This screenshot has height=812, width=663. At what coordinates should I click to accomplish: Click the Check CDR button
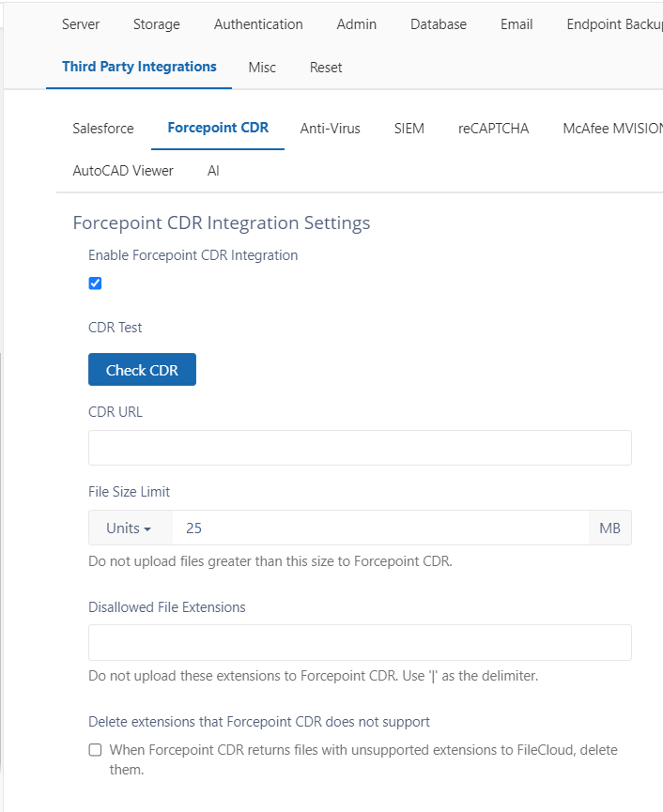pyautogui.click(x=142, y=369)
